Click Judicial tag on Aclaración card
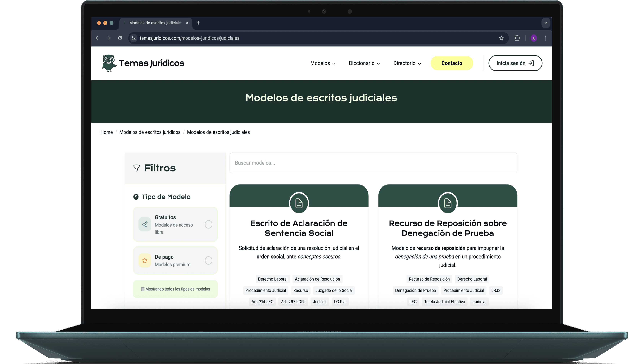Viewport: 629px width, 364px height. pyautogui.click(x=320, y=302)
